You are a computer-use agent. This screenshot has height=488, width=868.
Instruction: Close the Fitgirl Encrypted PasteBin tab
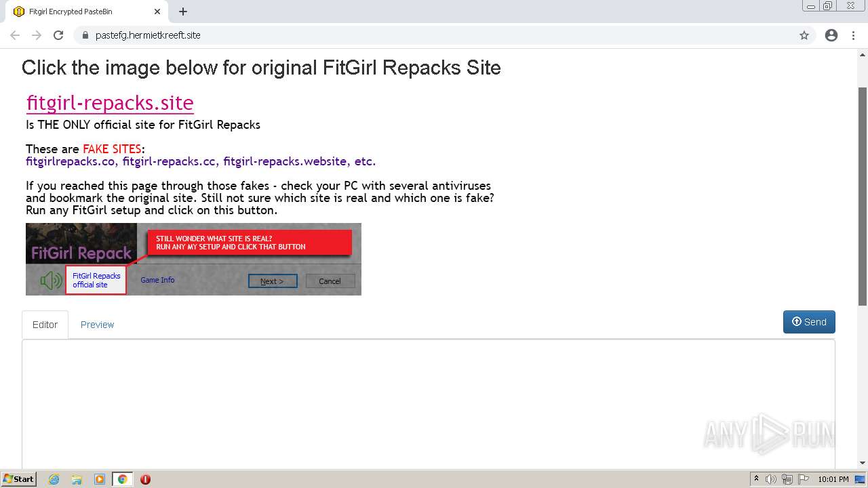pos(157,12)
